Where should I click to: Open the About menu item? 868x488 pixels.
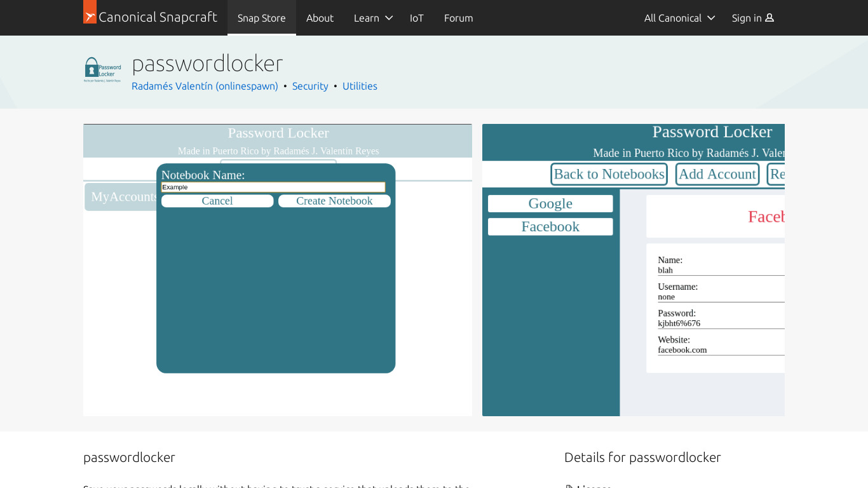coord(320,18)
